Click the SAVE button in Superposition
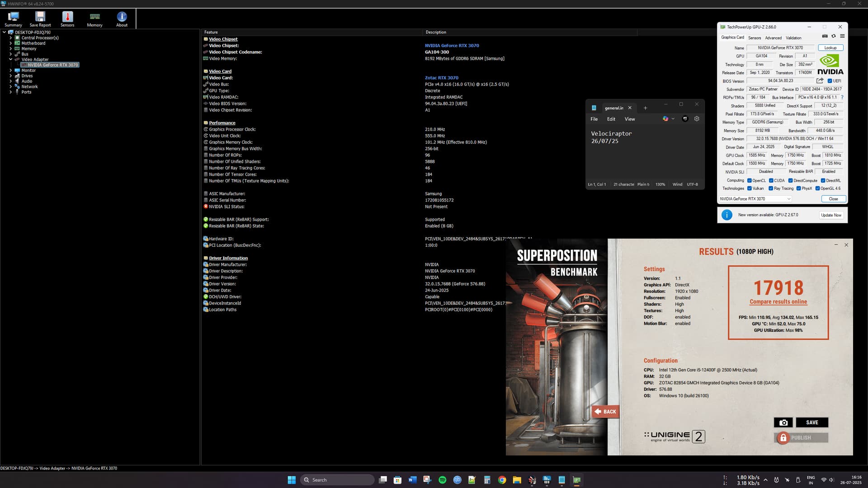The image size is (868, 488). pos(812,422)
